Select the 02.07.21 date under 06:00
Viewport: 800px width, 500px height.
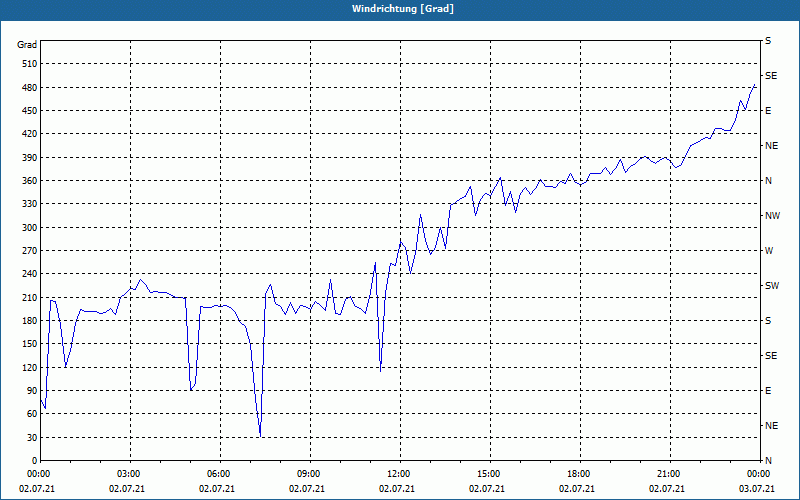tap(217, 489)
